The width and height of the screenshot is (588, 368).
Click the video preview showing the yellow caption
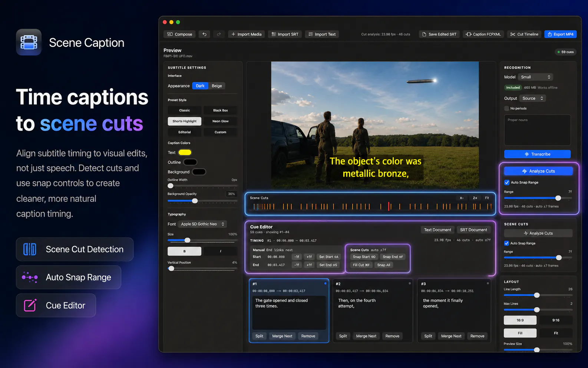tap(375, 125)
